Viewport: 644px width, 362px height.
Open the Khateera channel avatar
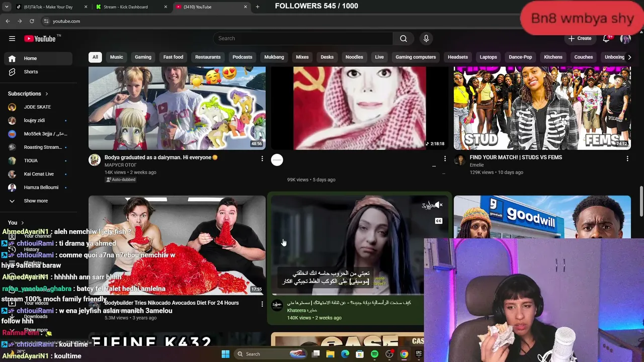tap(277, 305)
